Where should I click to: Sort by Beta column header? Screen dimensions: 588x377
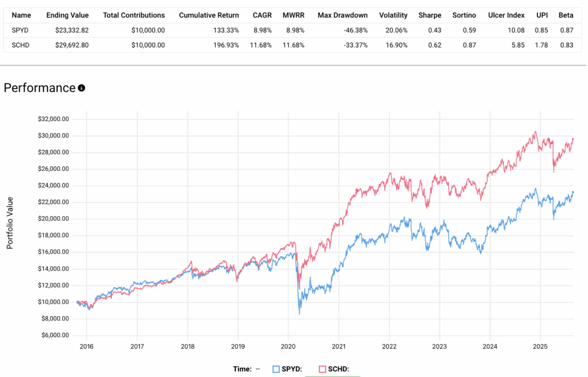point(566,15)
